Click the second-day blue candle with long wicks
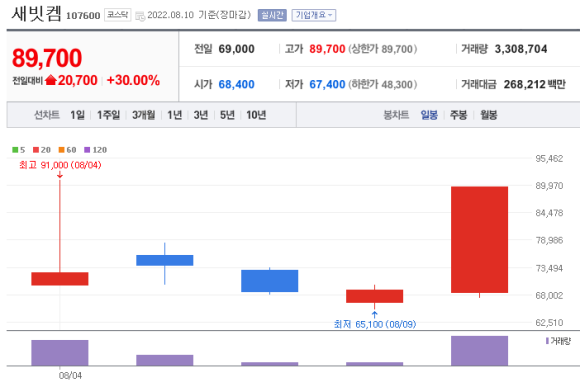 [165, 260]
